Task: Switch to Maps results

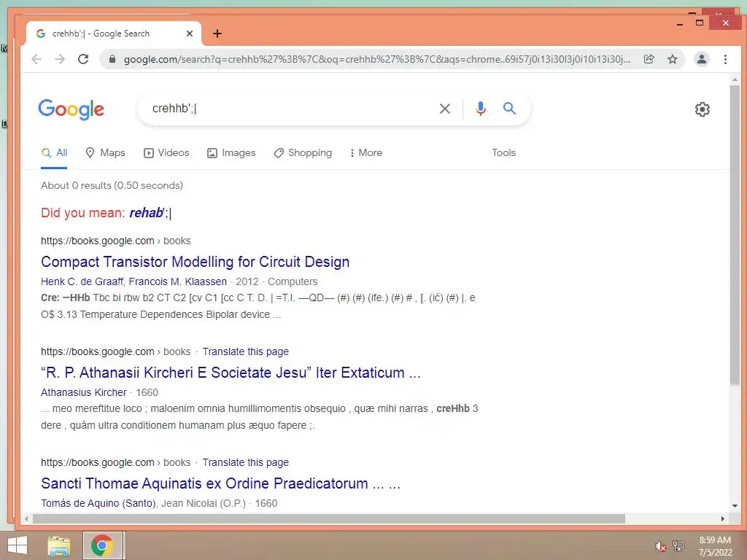Action: 105,153
